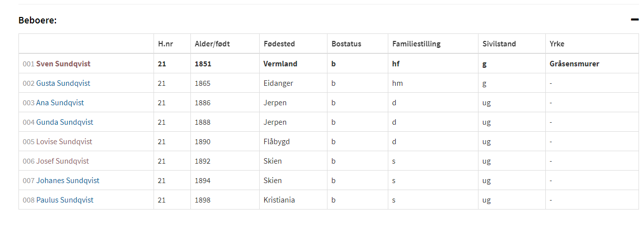Click the H.nr column header
The width and height of the screenshot is (644, 225).
(x=166, y=44)
